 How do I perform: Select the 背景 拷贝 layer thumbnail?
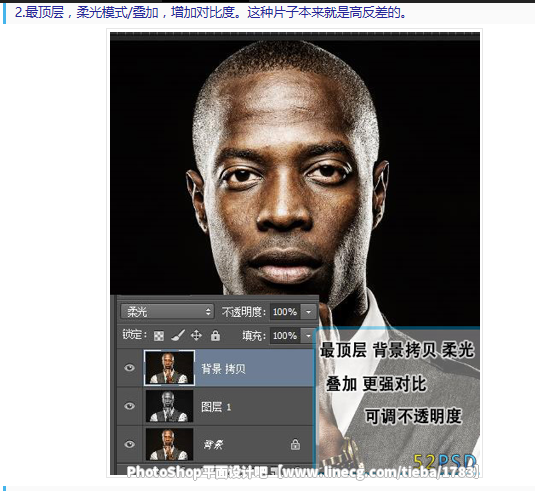[170, 368]
